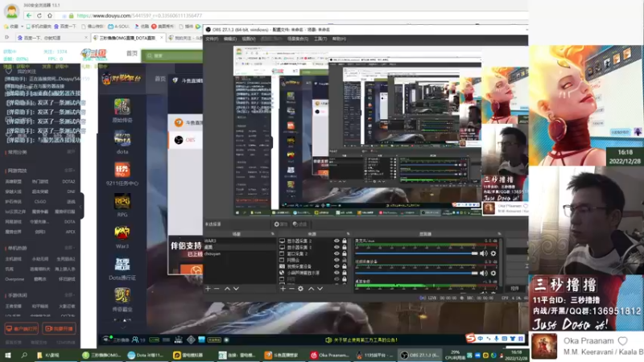Mute the 视频采集设备 mixer channel
The image size is (644, 362).
(x=484, y=273)
